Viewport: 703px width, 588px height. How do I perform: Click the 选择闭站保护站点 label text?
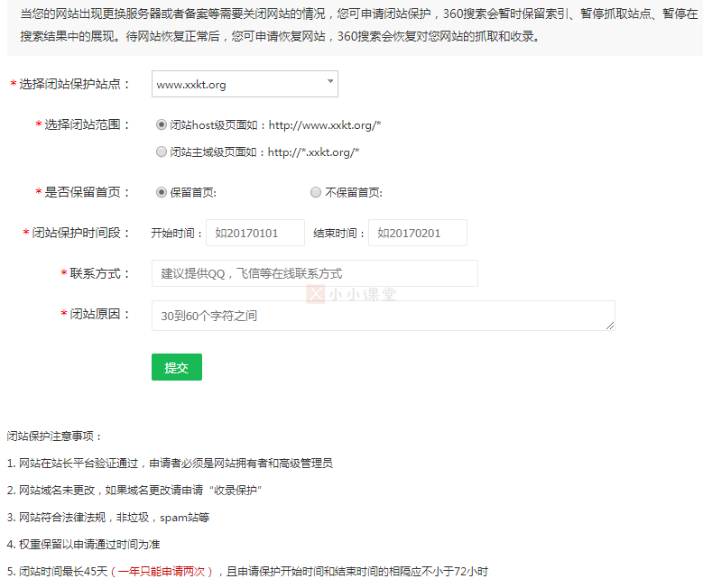(74, 84)
